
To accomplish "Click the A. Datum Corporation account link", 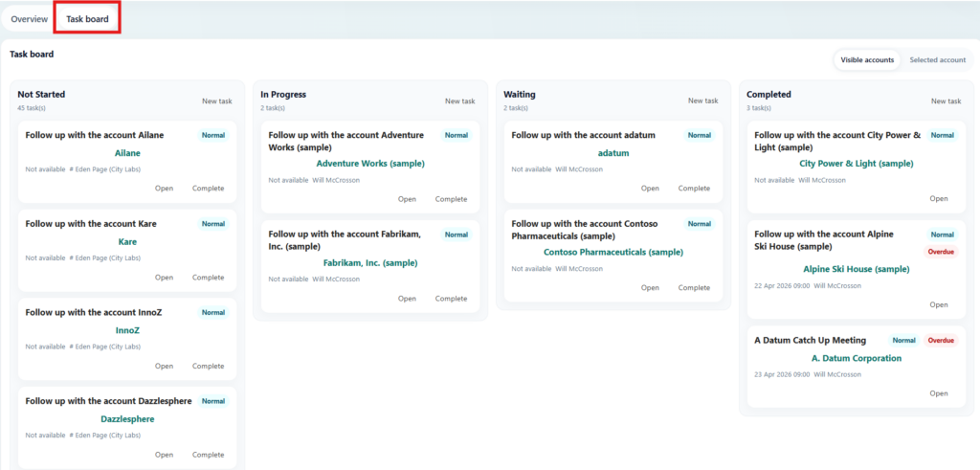I will (x=857, y=358).
